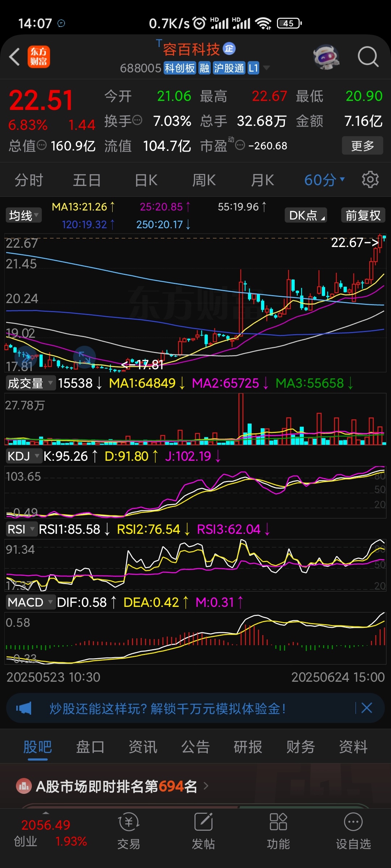Select the 盘口 tab
Screen dimensions: 391x868
(x=90, y=747)
